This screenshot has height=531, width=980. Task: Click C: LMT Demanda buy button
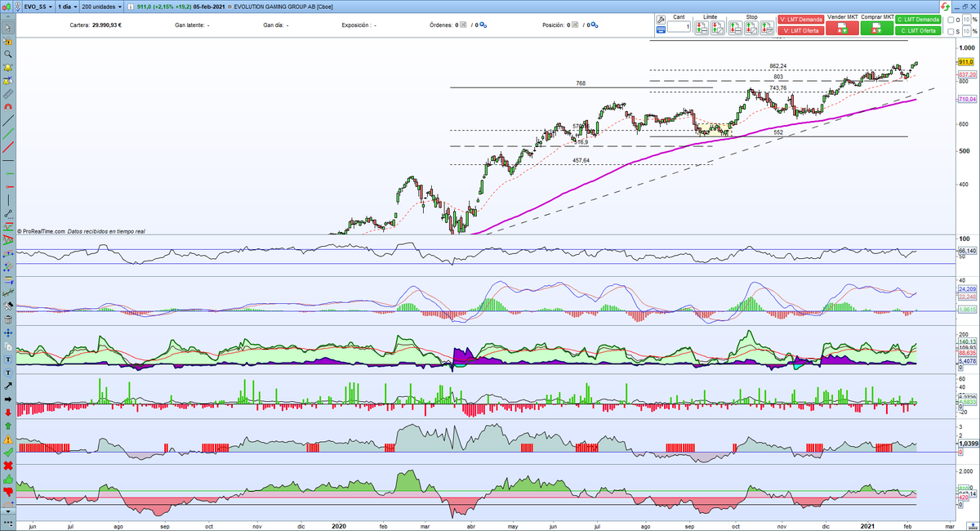tap(918, 20)
